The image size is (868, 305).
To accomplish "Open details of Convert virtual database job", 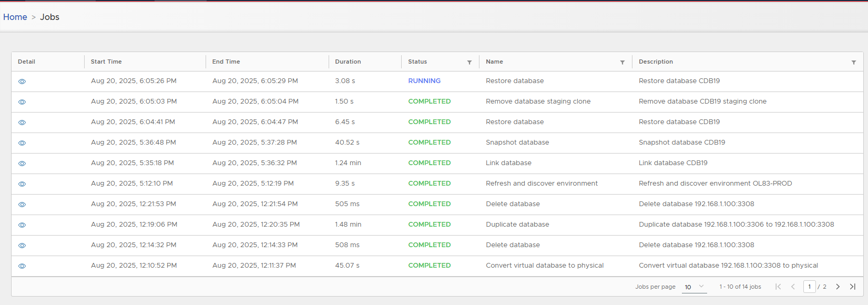I will click(22, 266).
